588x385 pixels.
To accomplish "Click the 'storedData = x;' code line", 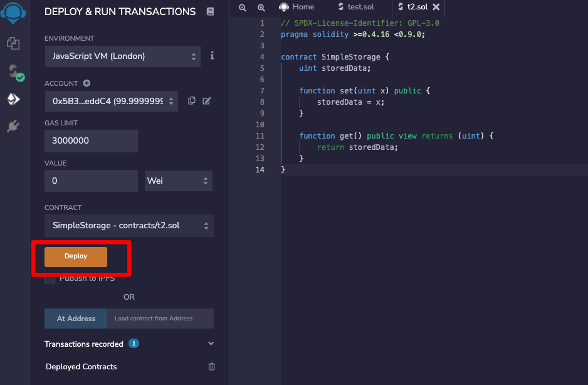I will 350,102.
